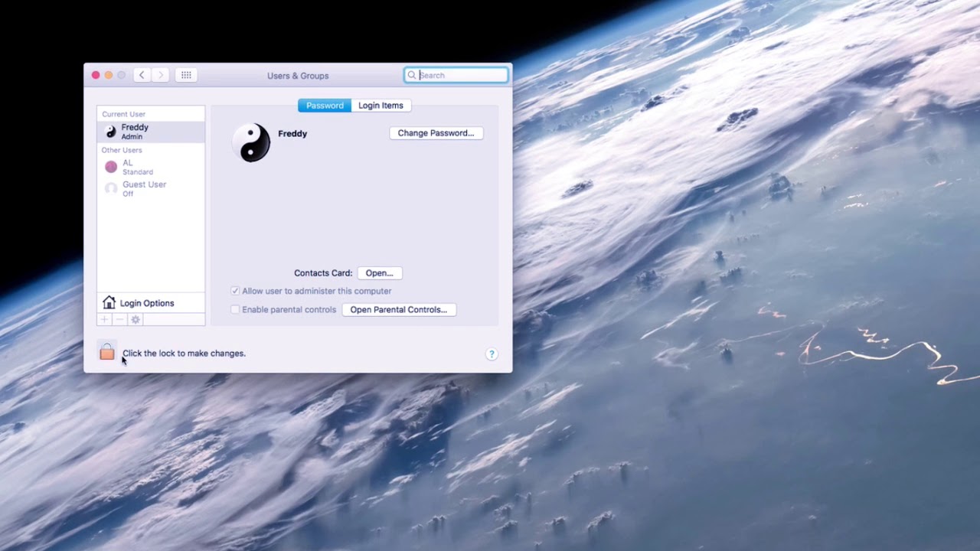This screenshot has width=980, height=551.
Task: Close the Users & Groups window
Action: pos(96,75)
